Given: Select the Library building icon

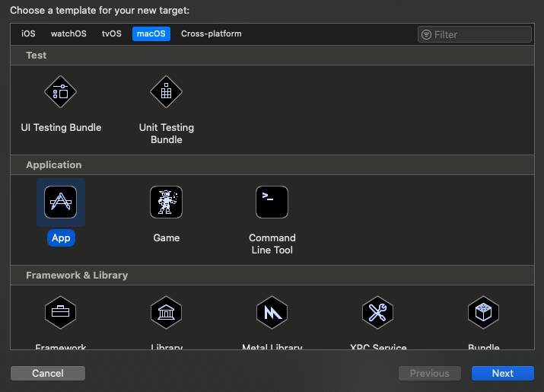Looking at the screenshot, I should [166, 313].
